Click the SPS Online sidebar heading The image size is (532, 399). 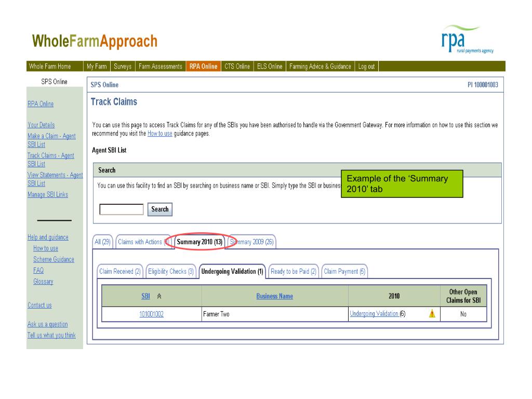[54, 82]
